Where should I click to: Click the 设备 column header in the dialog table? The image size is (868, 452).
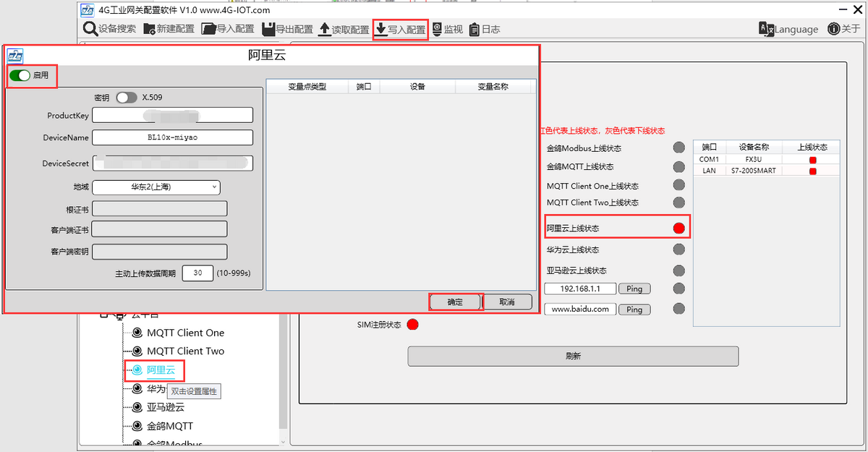(417, 87)
